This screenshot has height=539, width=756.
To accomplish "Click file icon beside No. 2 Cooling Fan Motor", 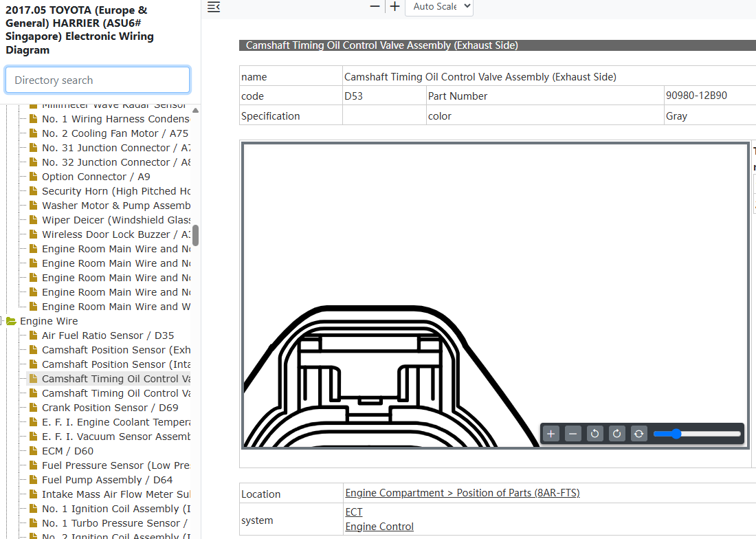I will [x=33, y=133].
